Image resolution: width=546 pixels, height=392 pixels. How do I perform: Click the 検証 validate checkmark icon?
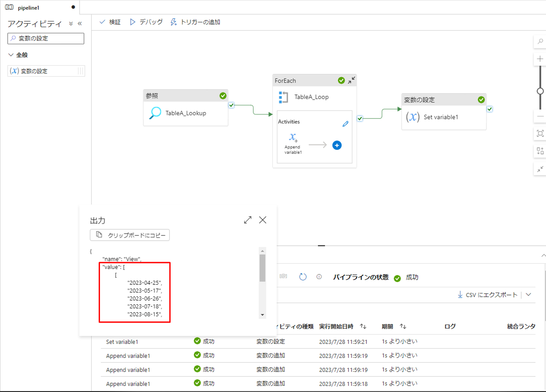102,22
